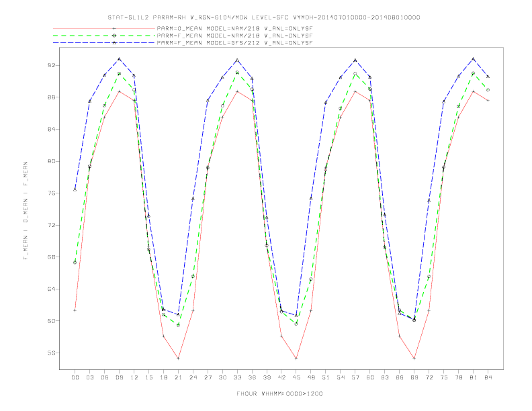Click the x-axis forecast hour label 60
532x411 pixels.
(x=370, y=377)
